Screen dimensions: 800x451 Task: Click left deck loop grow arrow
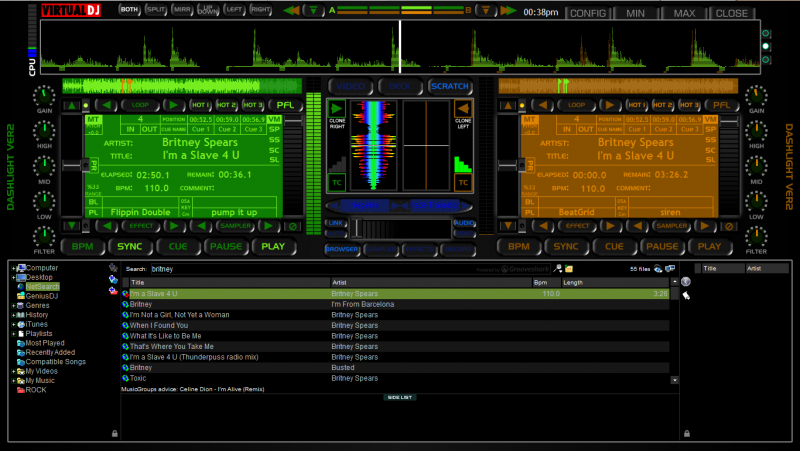[x=173, y=105]
